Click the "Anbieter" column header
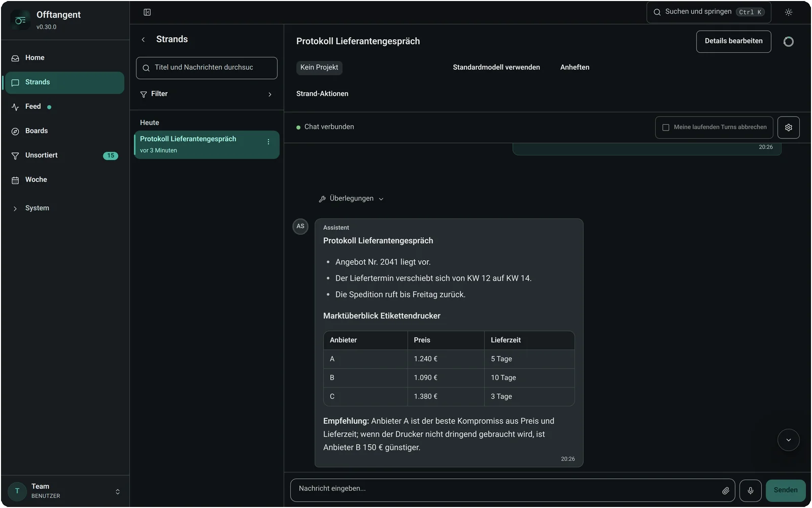This screenshot has width=812, height=508. click(x=365, y=340)
